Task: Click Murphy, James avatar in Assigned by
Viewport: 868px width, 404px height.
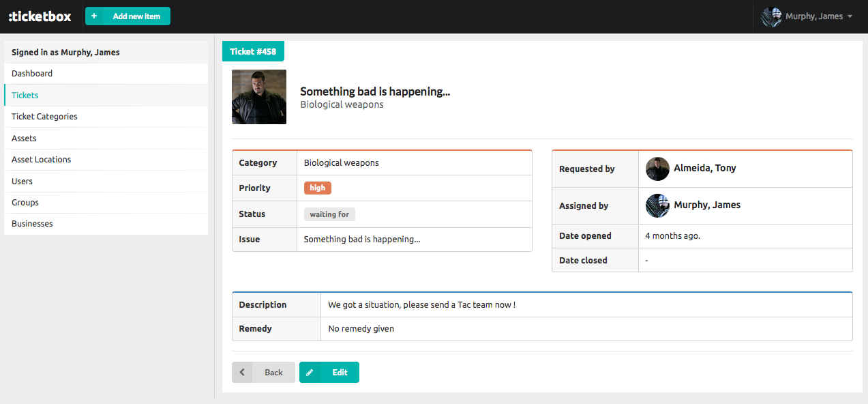Action: coord(657,205)
